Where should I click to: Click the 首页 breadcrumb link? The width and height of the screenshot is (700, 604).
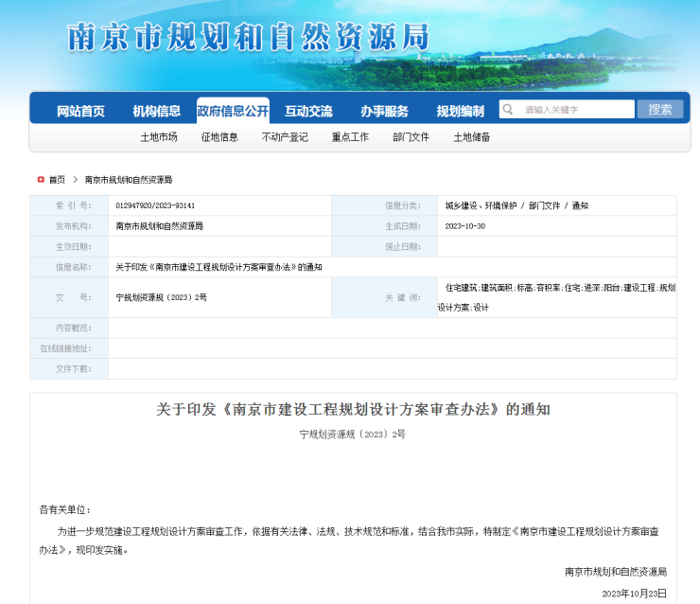pos(58,179)
